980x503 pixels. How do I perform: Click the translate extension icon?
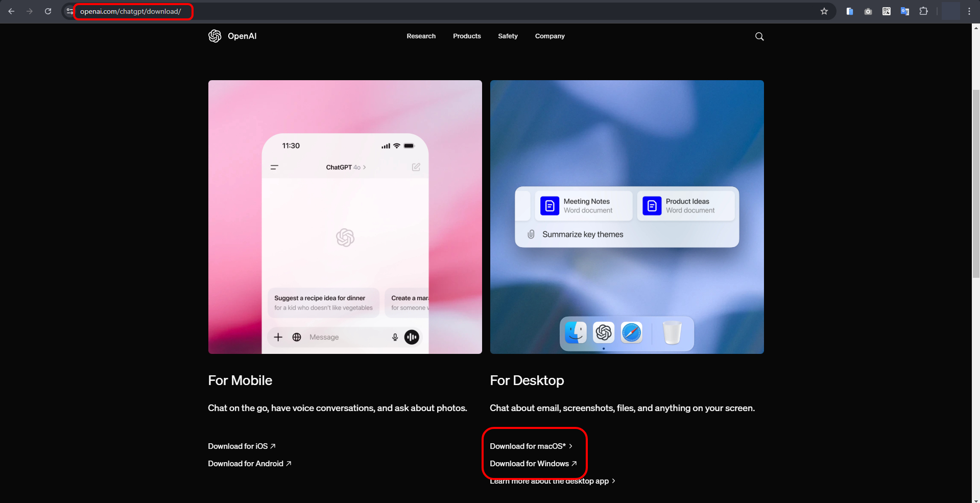click(x=905, y=11)
